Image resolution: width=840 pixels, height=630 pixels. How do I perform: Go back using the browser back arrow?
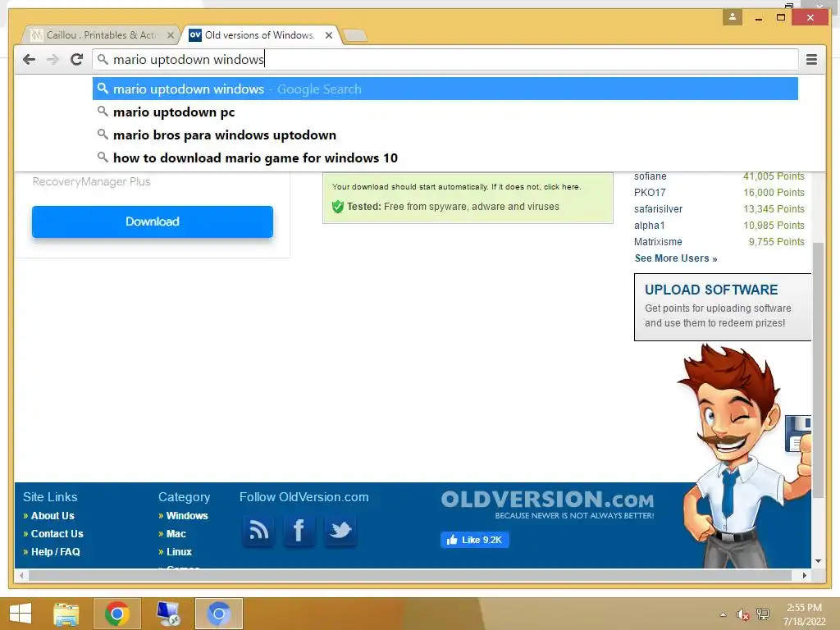point(29,59)
